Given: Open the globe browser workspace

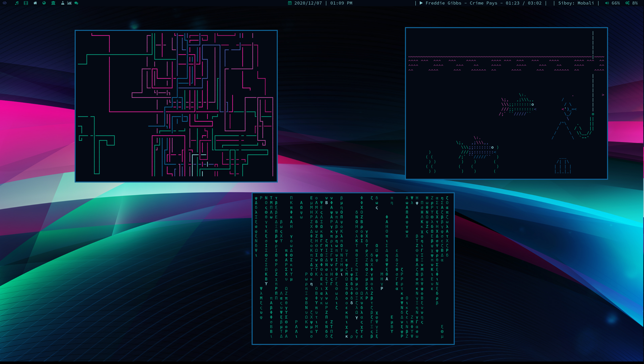Looking at the screenshot, I should click(x=44, y=3).
